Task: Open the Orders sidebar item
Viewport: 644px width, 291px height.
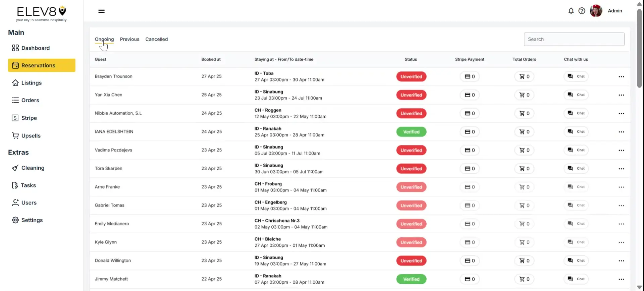Action: 42,100
